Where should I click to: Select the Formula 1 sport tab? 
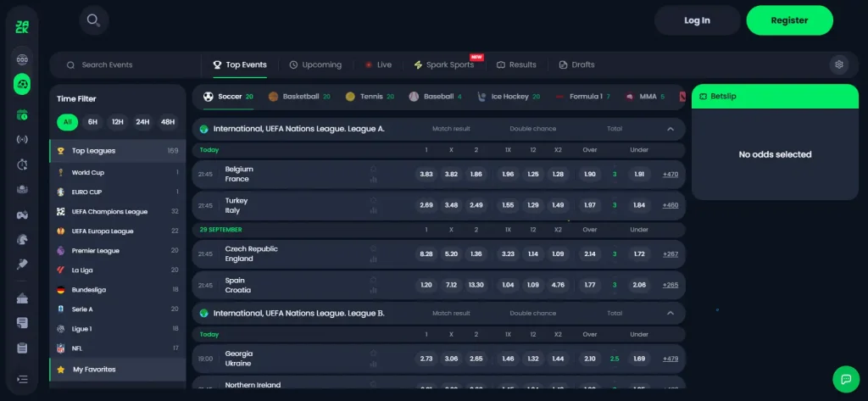tap(582, 97)
